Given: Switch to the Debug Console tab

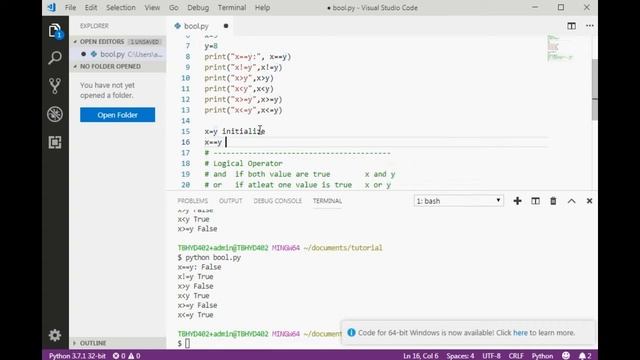Looking at the screenshot, I should pyautogui.click(x=278, y=201).
